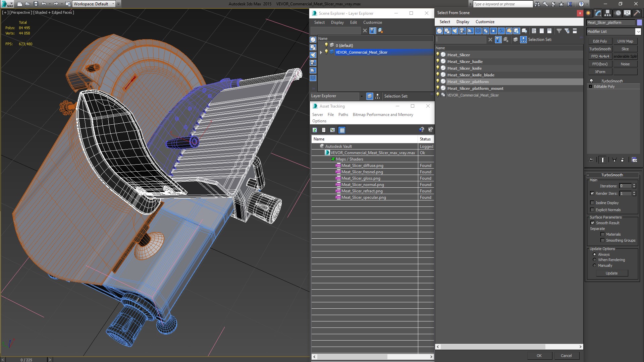644x362 pixels.
Task: Click Asset Tracking horizontal scrollbar
Action: (352, 357)
